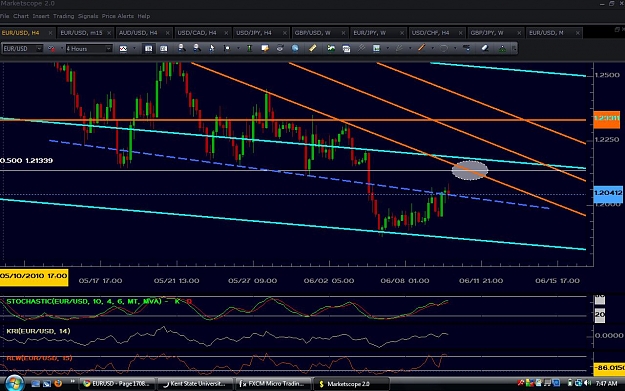Screen dimensions: 625x391
Task: Click the zoom out magnifier icon
Action: coord(197,48)
